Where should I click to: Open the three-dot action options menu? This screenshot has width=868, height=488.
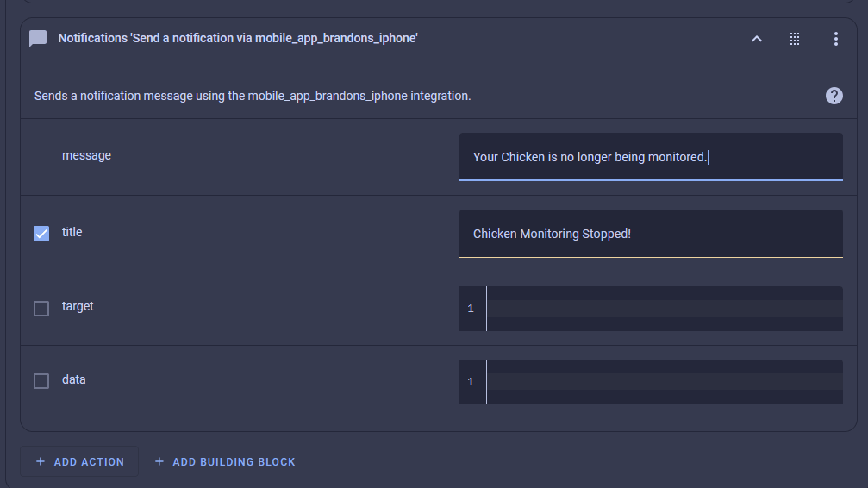[835, 39]
